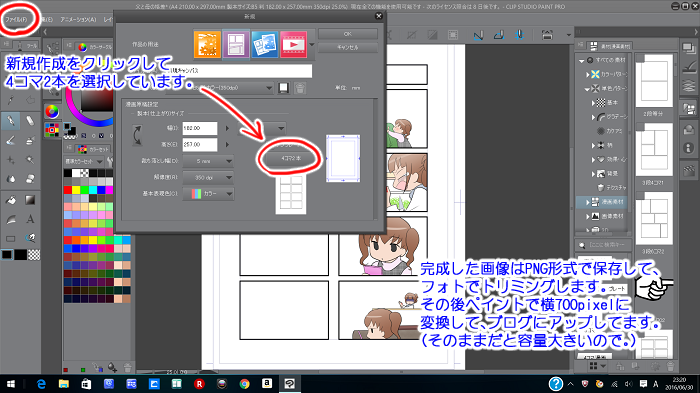Open the Item bank palette icon
The height and width of the screenshot is (393, 700).
[689, 129]
